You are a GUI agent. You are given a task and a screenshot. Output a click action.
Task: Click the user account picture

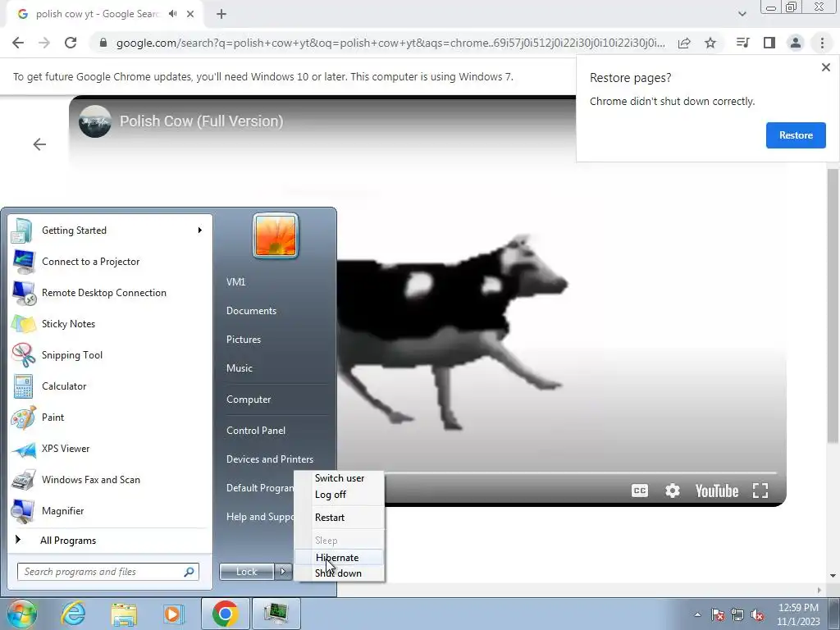(x=276, y=235)
